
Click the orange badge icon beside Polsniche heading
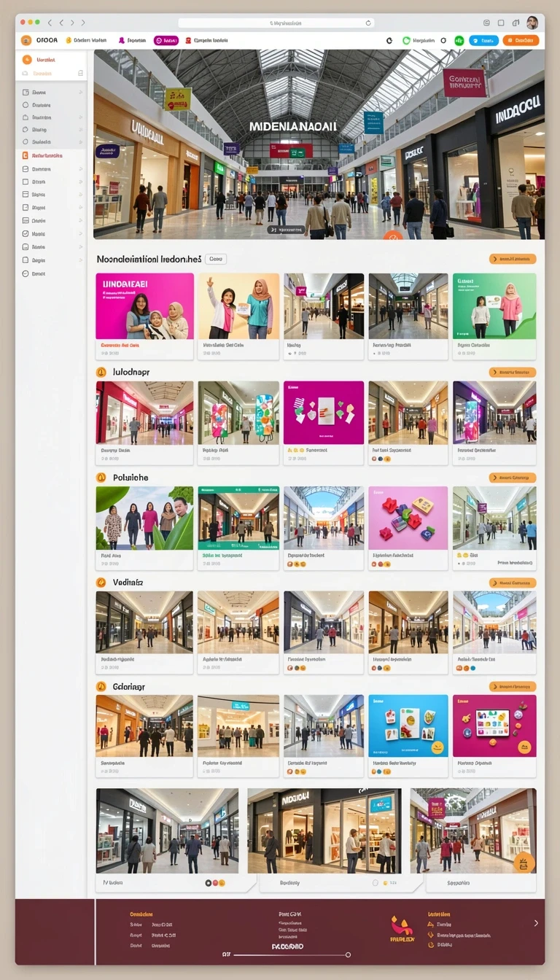(101, 478)
